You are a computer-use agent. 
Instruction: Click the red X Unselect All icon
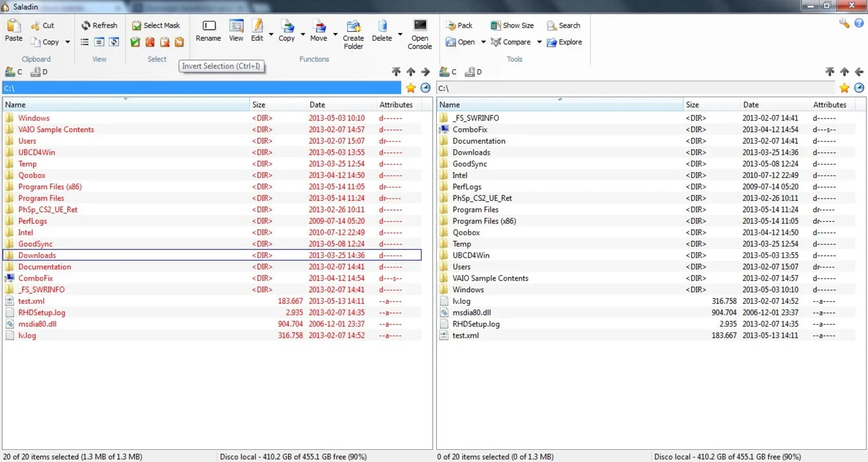[x=150, y=42]
